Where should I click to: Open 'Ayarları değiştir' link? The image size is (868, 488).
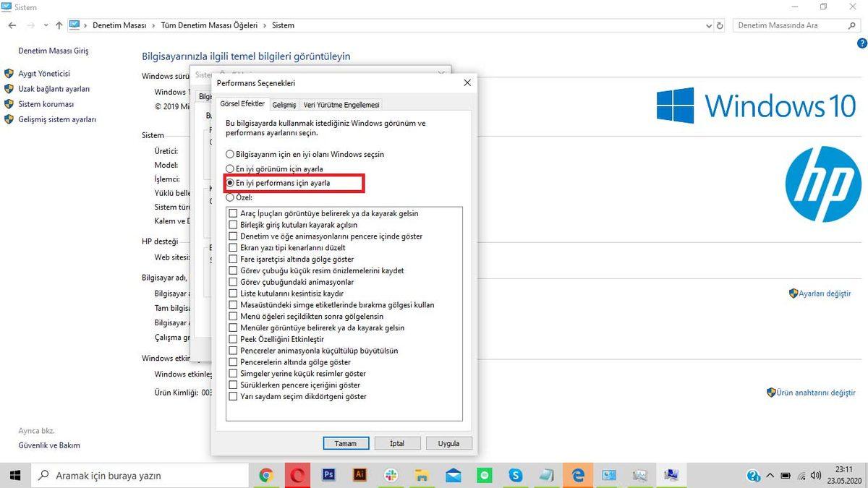coord(824,294)
